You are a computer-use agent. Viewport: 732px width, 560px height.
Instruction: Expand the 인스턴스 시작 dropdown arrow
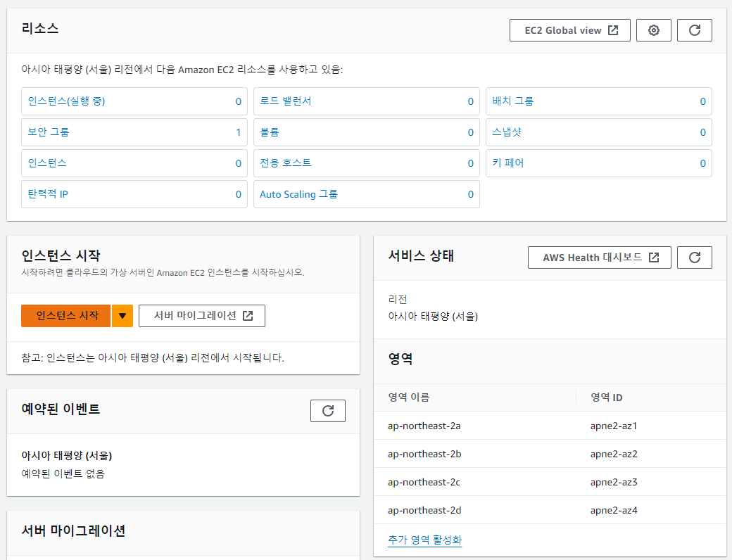(x=122, y=316)
